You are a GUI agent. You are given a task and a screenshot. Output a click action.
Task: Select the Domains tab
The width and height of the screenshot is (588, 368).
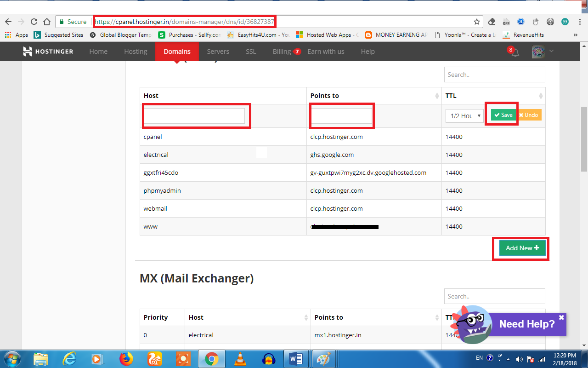point(177,52)
